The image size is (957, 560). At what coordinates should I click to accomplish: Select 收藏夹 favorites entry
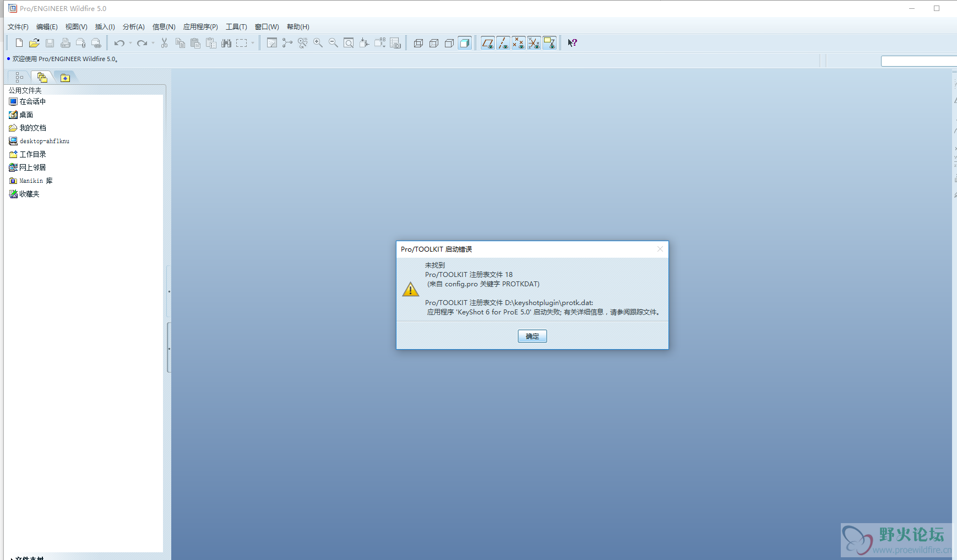24,194
